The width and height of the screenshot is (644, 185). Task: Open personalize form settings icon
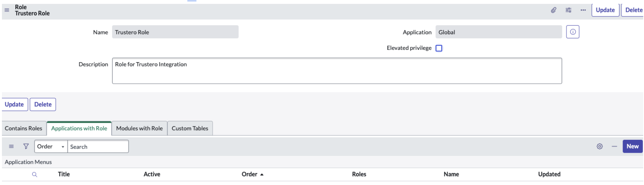pyautogui.click(x=568, y=10)
